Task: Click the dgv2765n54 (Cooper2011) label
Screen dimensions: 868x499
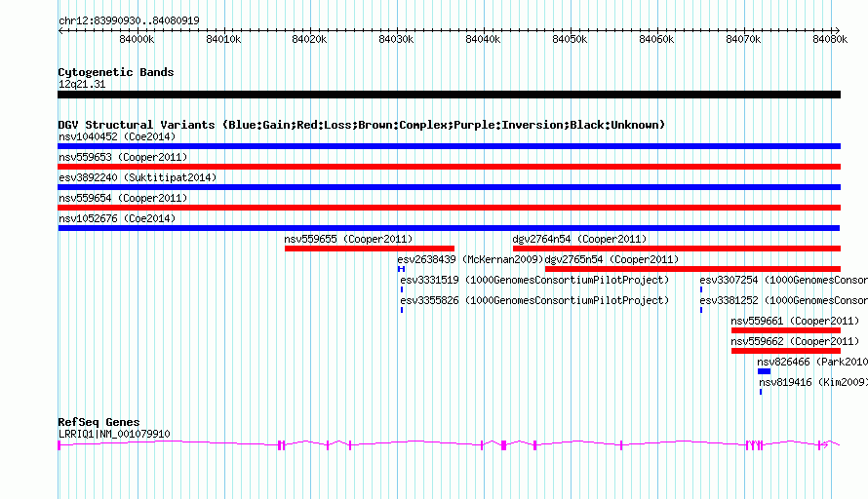Action: [612, 259]
